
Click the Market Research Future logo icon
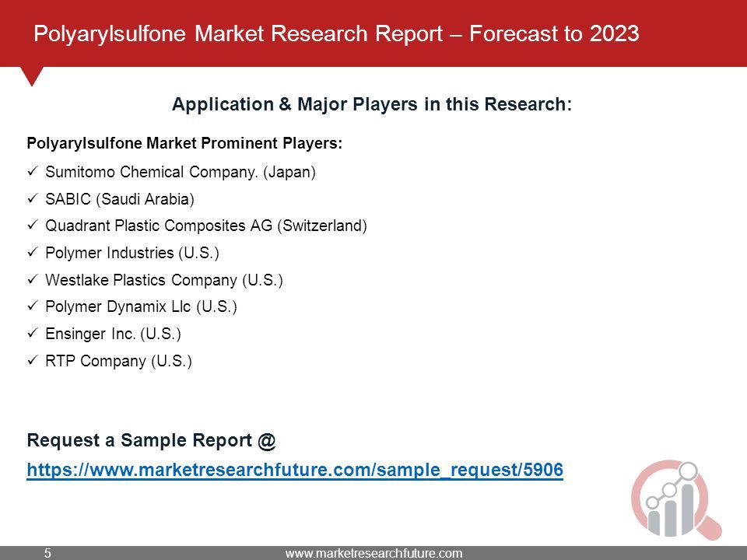point(676,499)
